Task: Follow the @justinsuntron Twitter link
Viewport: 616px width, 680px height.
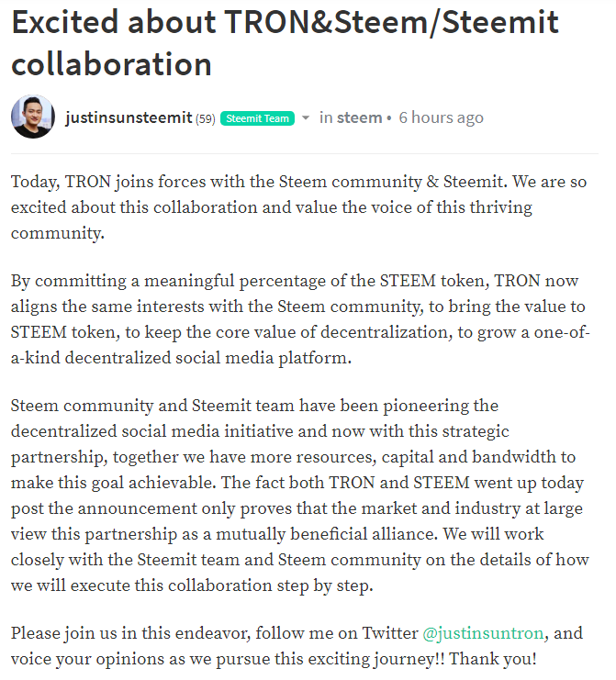Action: (483, 633)
